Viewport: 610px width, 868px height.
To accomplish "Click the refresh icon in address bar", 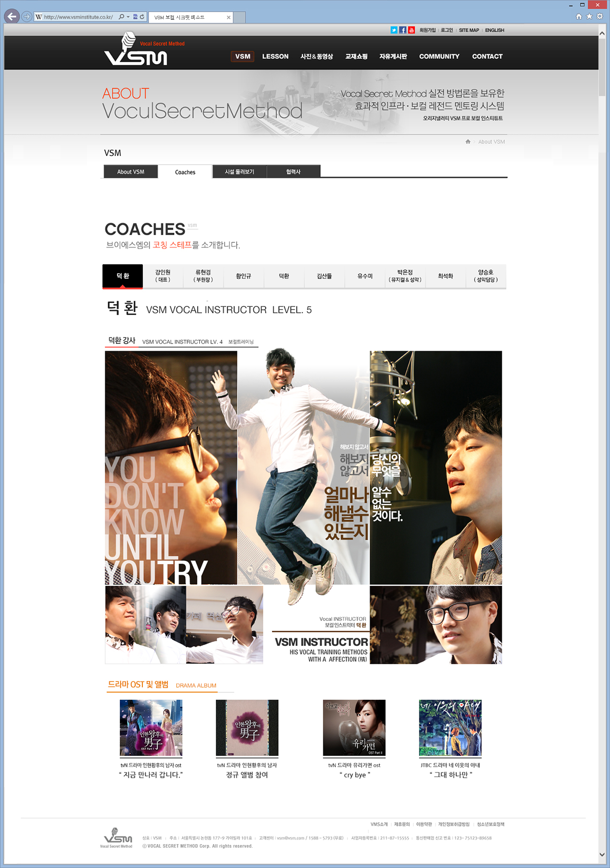I will click(x=142, y=17).
